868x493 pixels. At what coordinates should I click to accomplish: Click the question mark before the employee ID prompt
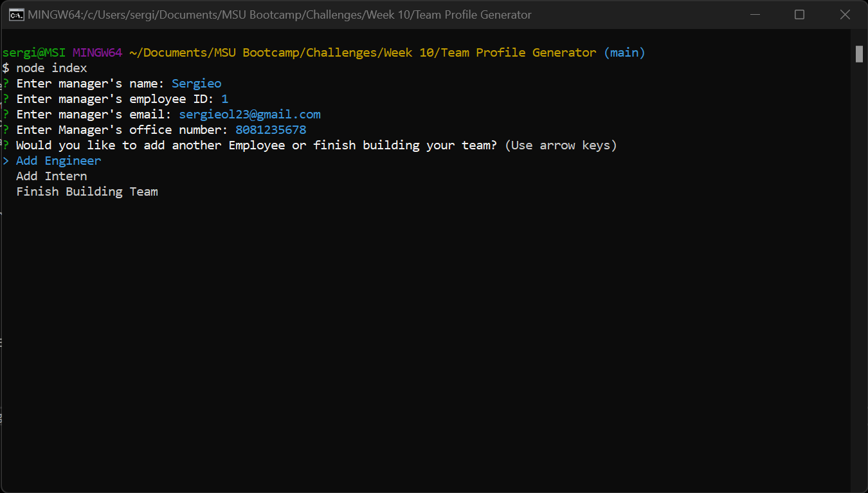pyautogui.click(x=5, y=98)
